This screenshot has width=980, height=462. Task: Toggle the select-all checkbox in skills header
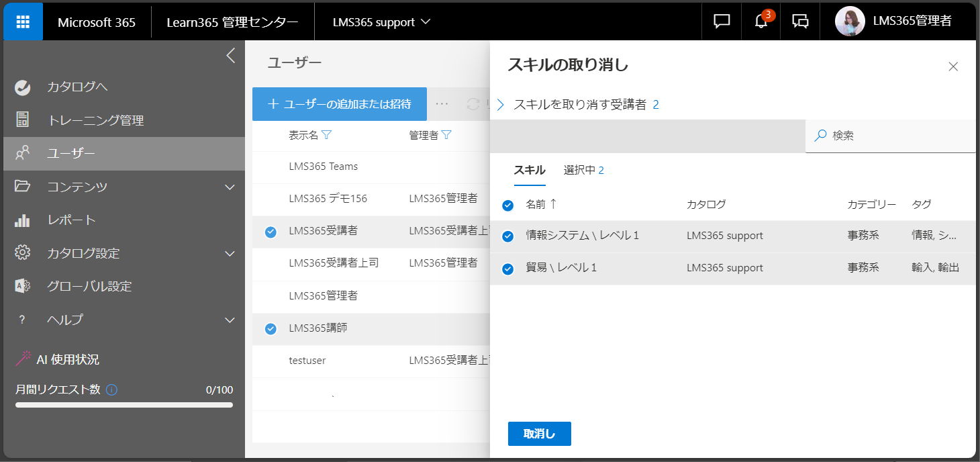(508, 205)
